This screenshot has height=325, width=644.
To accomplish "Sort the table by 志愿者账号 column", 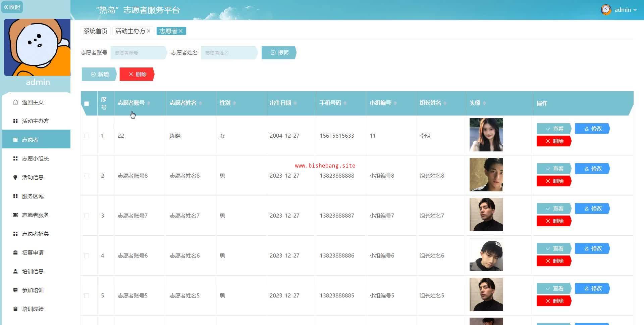I will (149, 103).
